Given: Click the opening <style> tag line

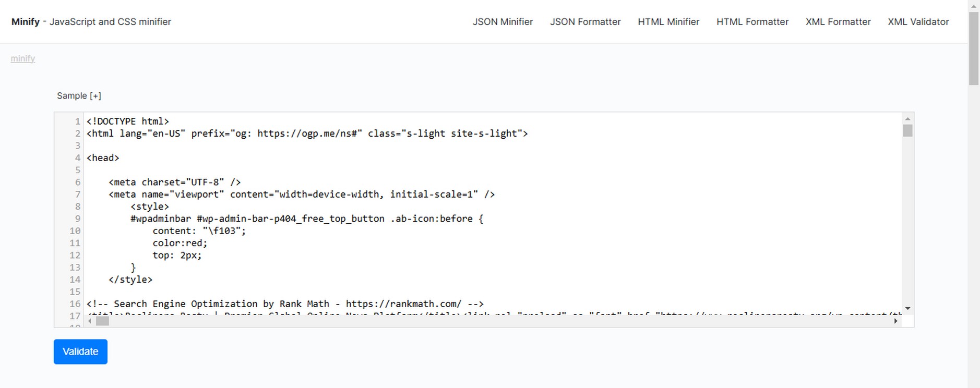Looking at the screenshot, I should coord(150,207).
